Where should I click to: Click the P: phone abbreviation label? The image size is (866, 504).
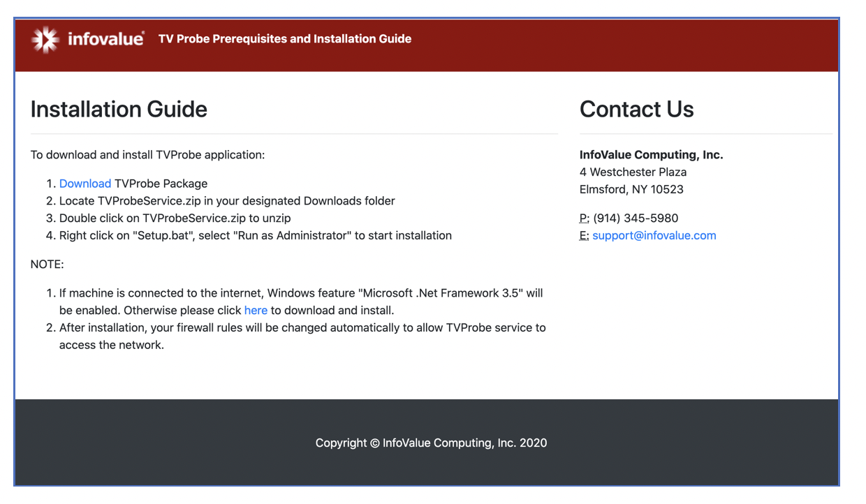click(585, 218)
